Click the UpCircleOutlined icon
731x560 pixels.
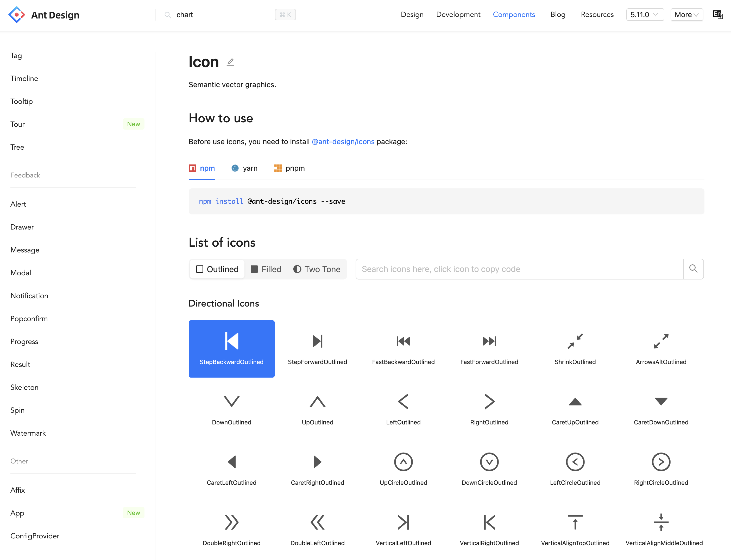(x=403, y=469)
